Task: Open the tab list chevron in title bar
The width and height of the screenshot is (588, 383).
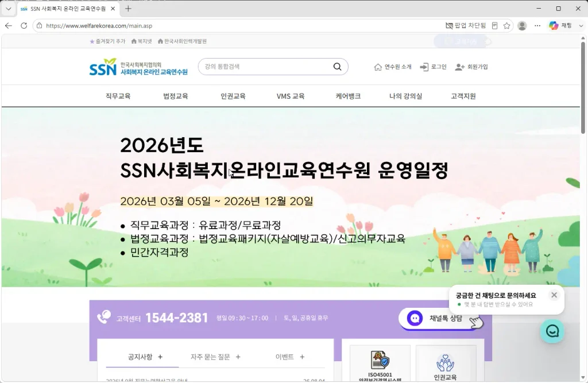Action: click(x=8, y=8)
